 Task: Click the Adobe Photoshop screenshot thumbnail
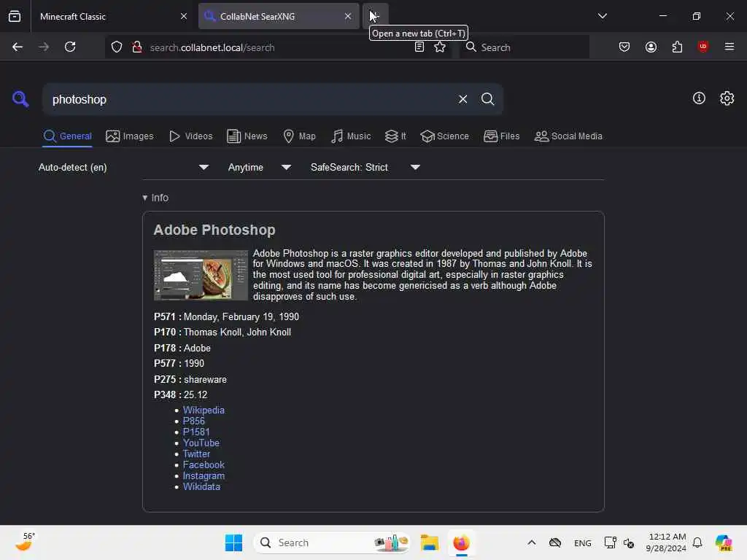(x=201, y=275)
